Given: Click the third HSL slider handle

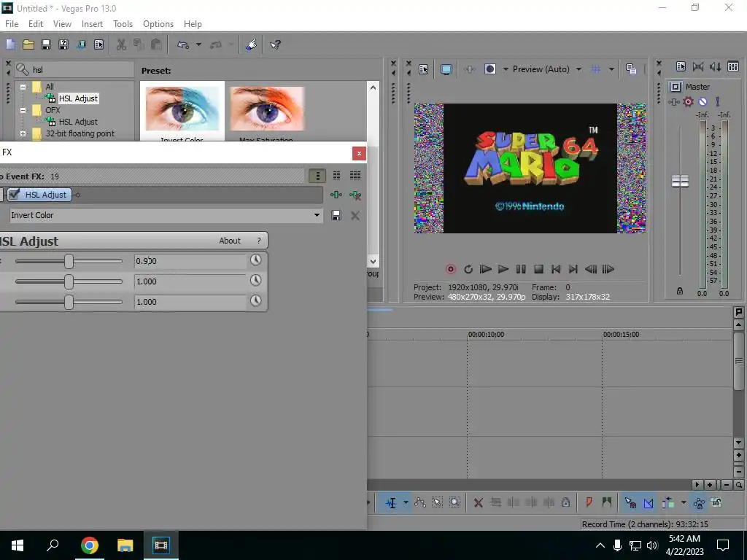Looking at the screenshot, I should click(x=69, y=302).
